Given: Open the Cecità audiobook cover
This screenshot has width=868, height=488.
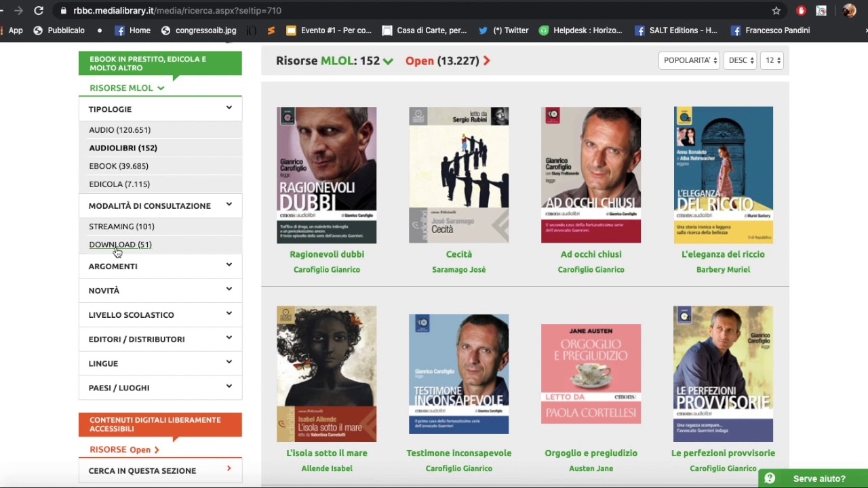Looking at the screenshot, I should click(x=458, y=175).
